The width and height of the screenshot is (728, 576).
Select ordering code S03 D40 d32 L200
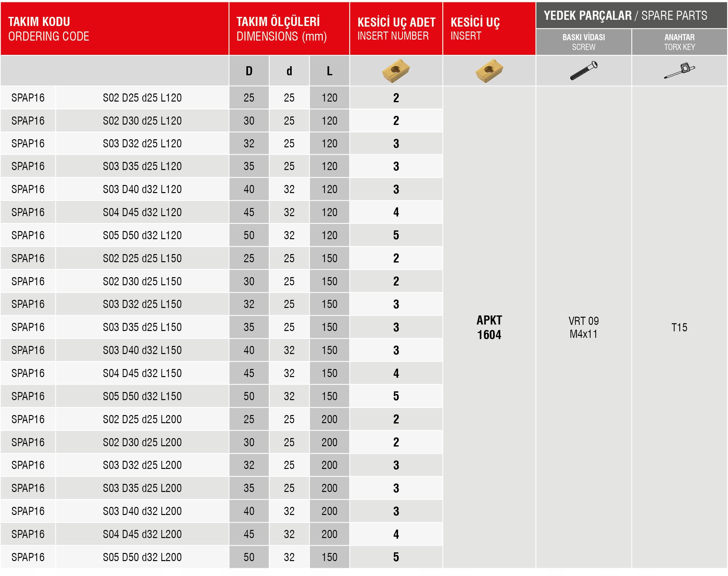pos(142,511)
